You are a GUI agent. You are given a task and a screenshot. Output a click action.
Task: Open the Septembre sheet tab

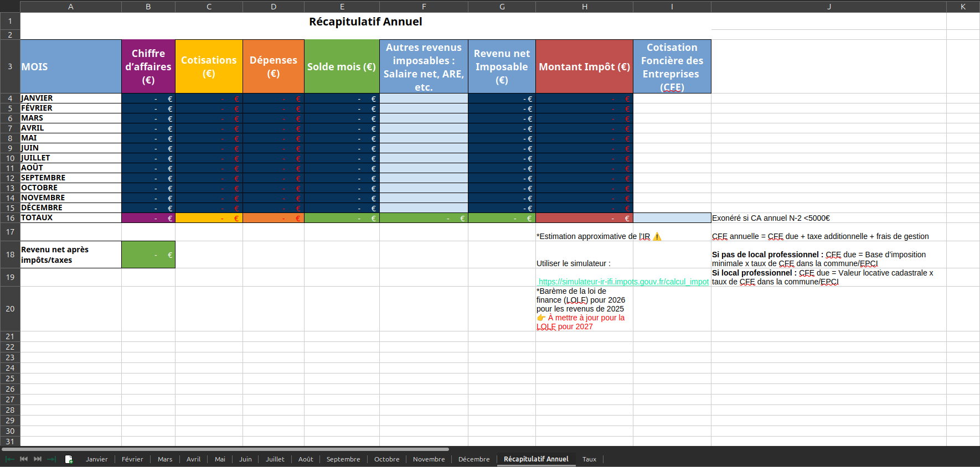tap(343, 459)
